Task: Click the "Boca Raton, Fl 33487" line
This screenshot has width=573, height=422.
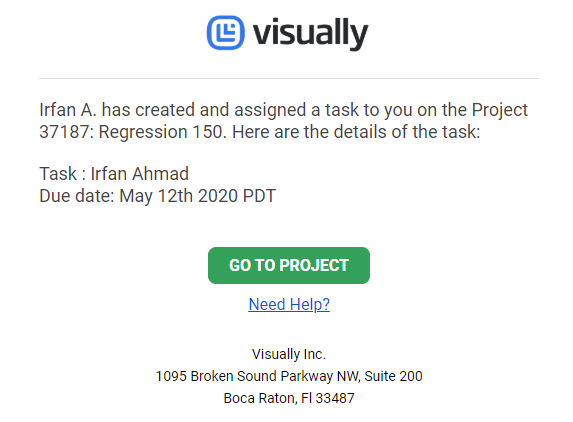Action: tap(289, 398)
